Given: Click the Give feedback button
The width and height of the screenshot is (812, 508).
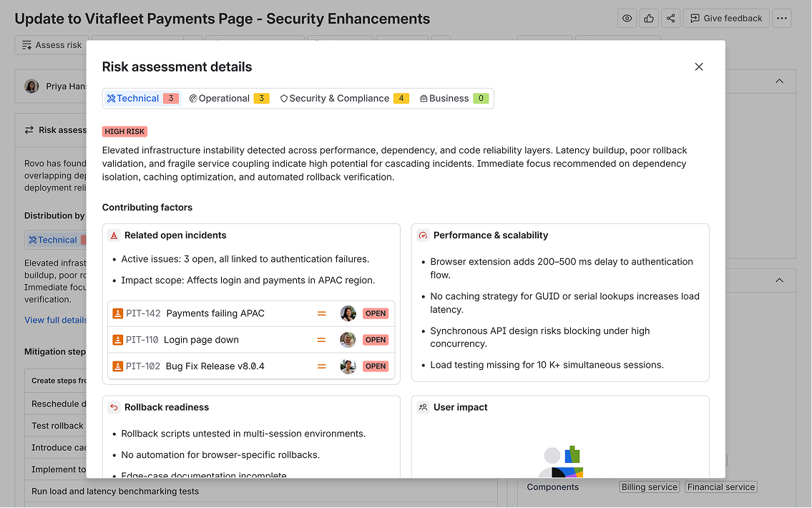Looking at the screenshot, I should coord(726,19).
